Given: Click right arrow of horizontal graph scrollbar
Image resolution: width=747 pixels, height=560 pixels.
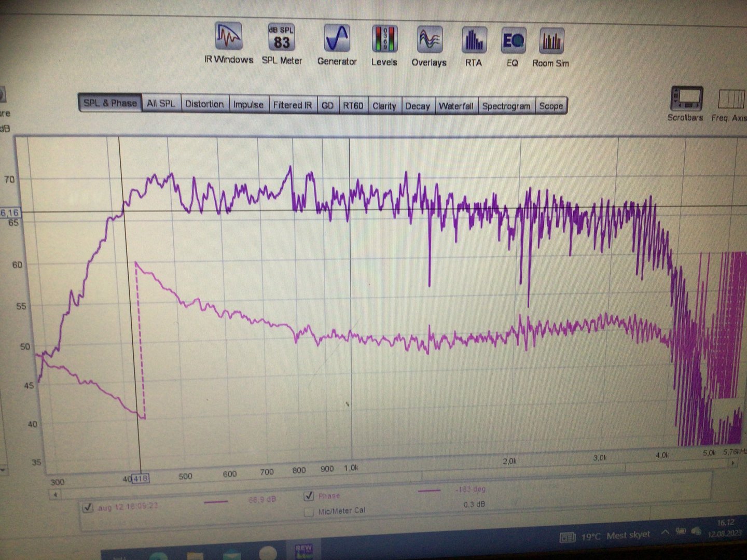Looking at the screenshot, I should (x=733, y=463).
